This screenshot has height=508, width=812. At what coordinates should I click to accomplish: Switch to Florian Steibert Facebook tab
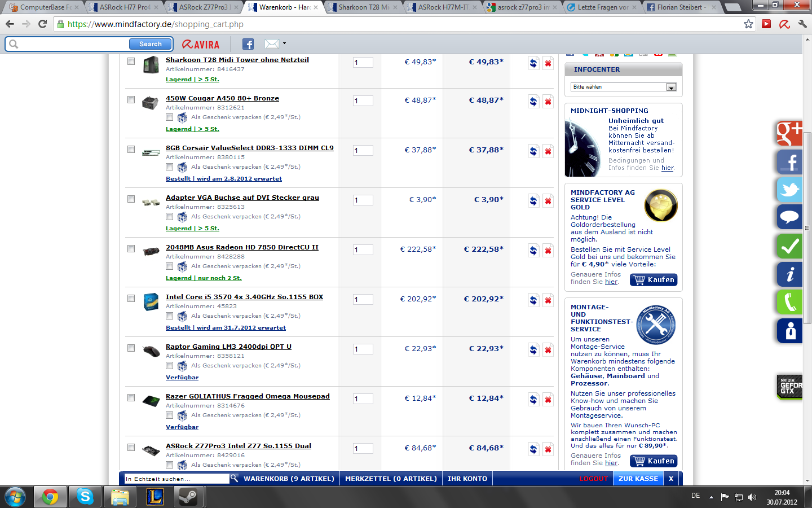680,7
